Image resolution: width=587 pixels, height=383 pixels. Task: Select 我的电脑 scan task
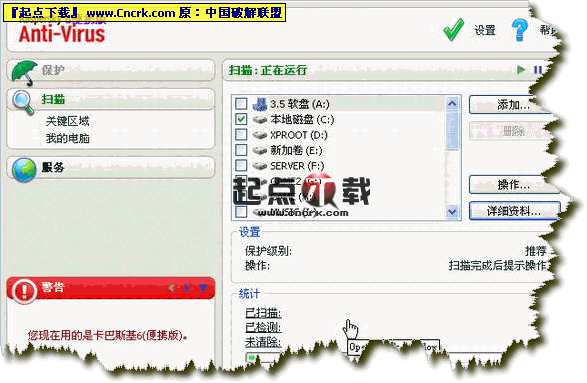[x=67, y=139]
